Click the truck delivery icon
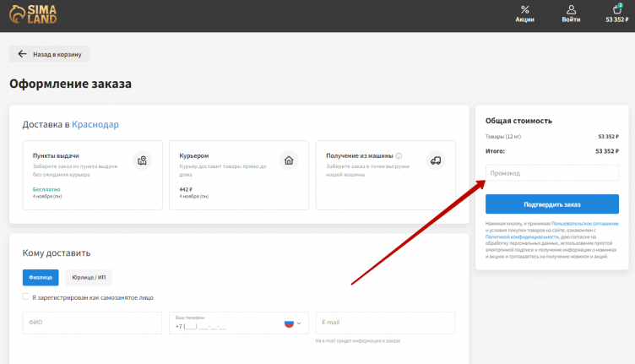This screenshot has height=364, width=635. (436, 160)
